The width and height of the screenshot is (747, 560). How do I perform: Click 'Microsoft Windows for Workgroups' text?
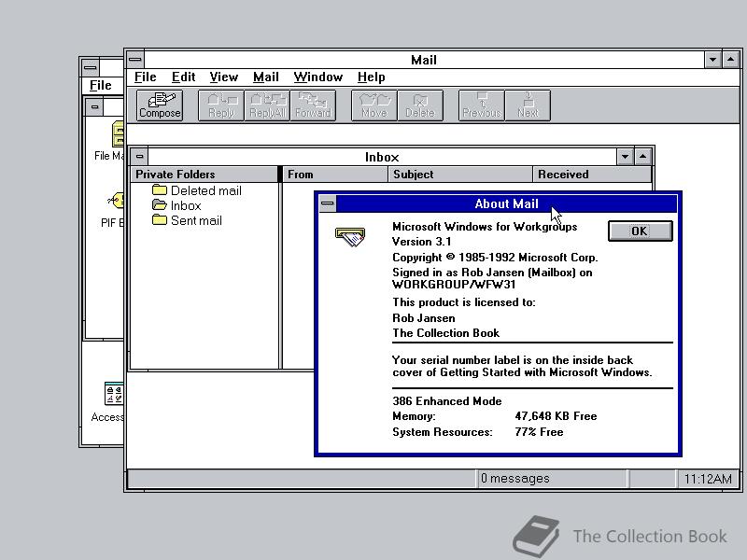485,227
